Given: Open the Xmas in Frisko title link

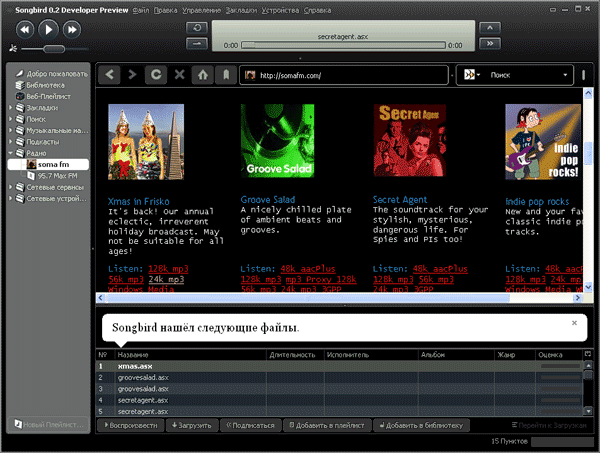Looking at the screenshot, I should tap(139, 202).
